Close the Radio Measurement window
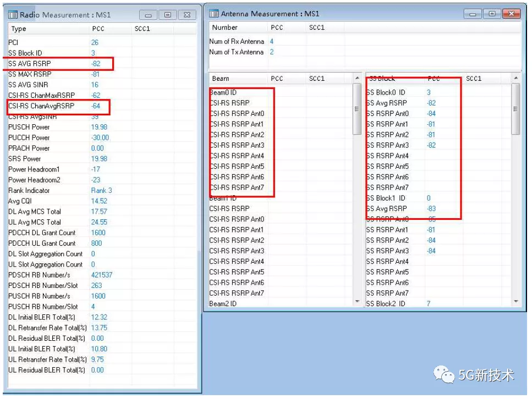The width and height of the screenshot is (532, 399). [187, 15]
